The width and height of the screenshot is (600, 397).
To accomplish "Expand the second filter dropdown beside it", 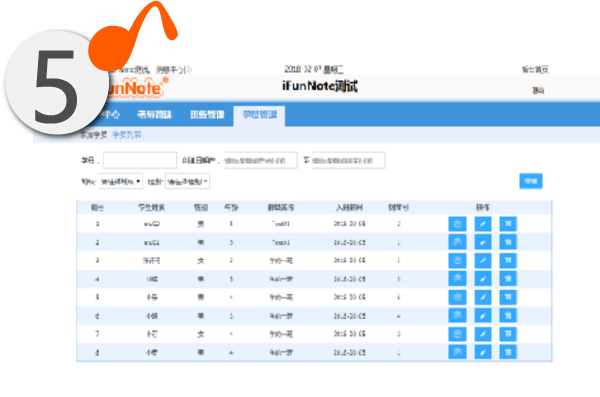I will coord(187,181).
